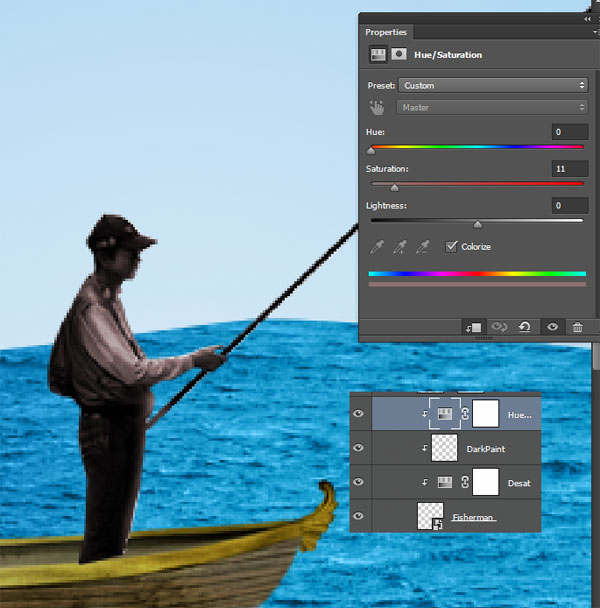Hide the Fisherman layer
This screenshot has height=608, width=600.
coord(359,516)
